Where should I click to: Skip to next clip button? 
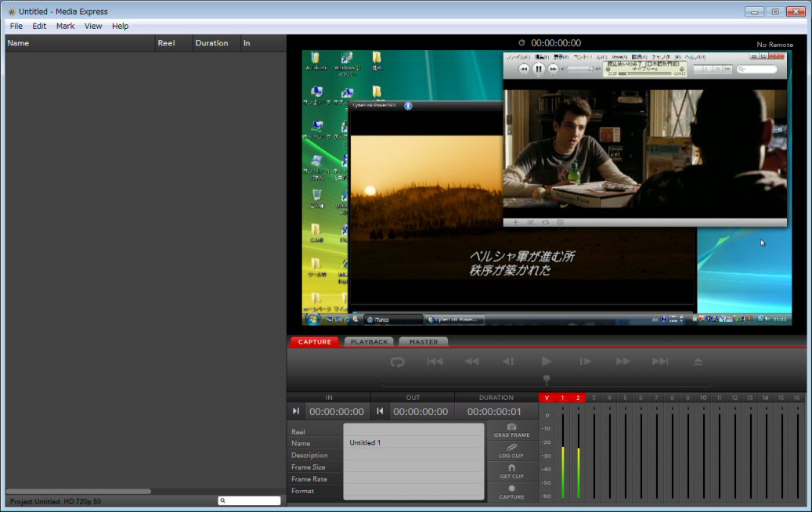[660, 362]
